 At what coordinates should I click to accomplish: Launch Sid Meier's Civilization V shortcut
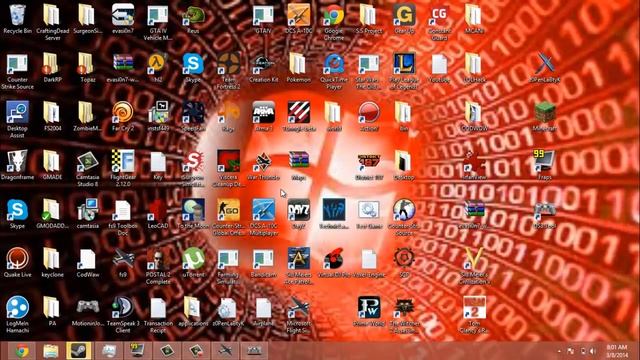[474, 266]
